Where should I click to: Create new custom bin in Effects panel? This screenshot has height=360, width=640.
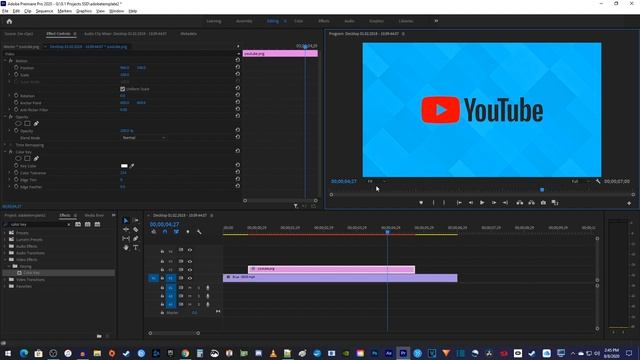pos(99,336)
